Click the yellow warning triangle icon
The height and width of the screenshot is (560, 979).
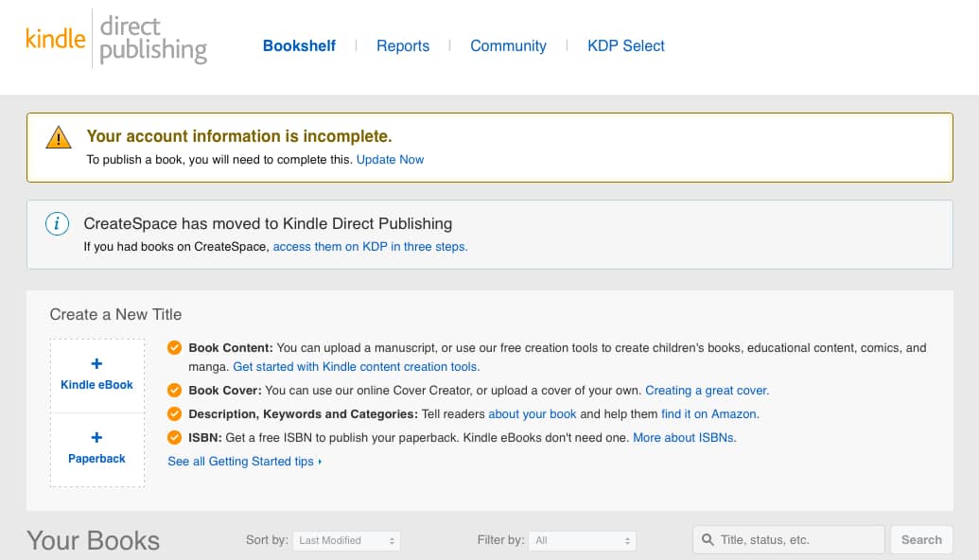coord(59,138)
